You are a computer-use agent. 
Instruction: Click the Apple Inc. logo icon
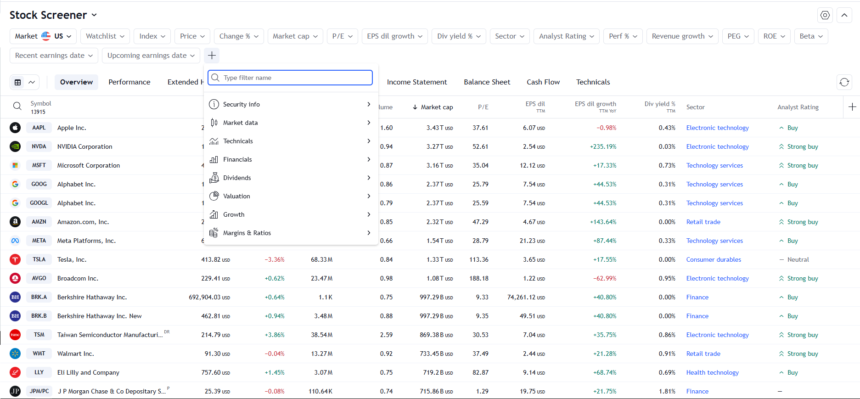[x=15, y=128]
